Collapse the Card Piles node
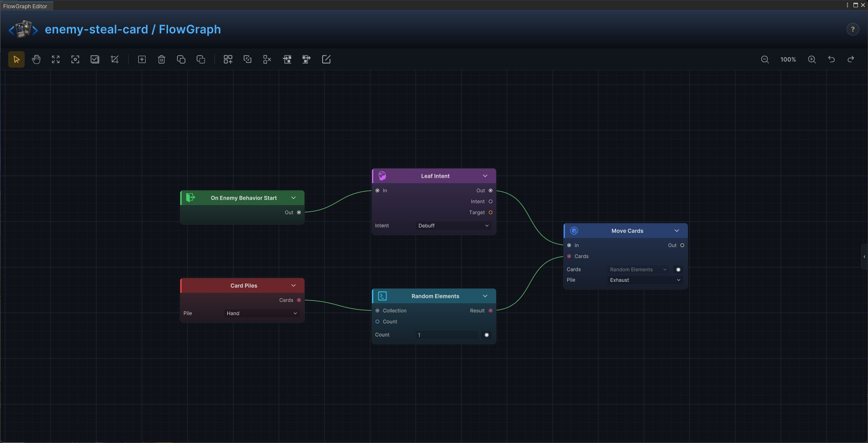868x443 pixels. 293,285
